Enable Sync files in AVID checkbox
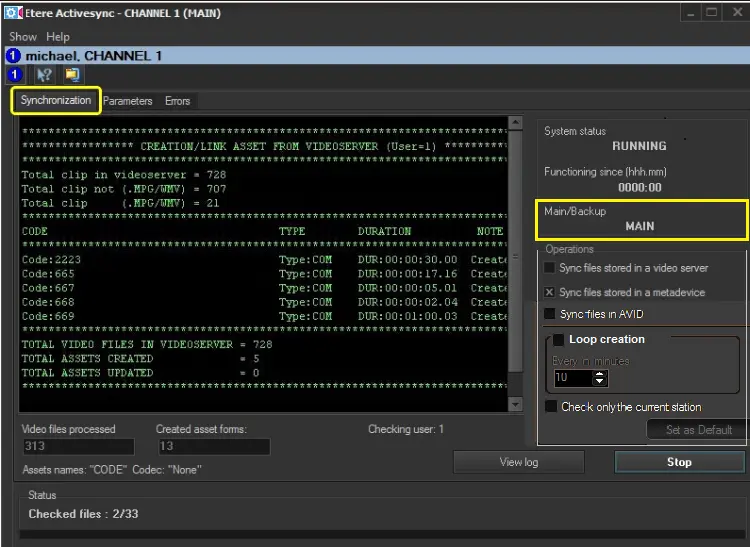750x547 pixels. point(550,314)
